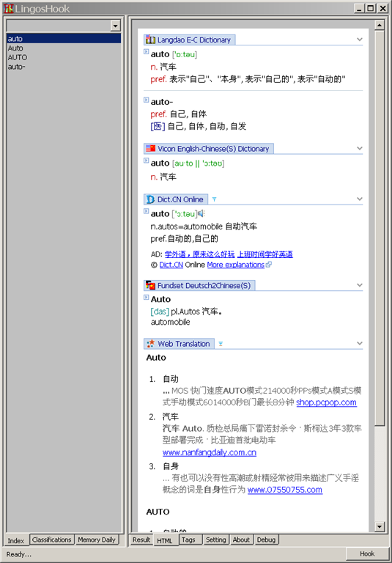Play pronunciation speaker icon for Dict.CN auto
This screenshot has width=392, height=563.
201,213
